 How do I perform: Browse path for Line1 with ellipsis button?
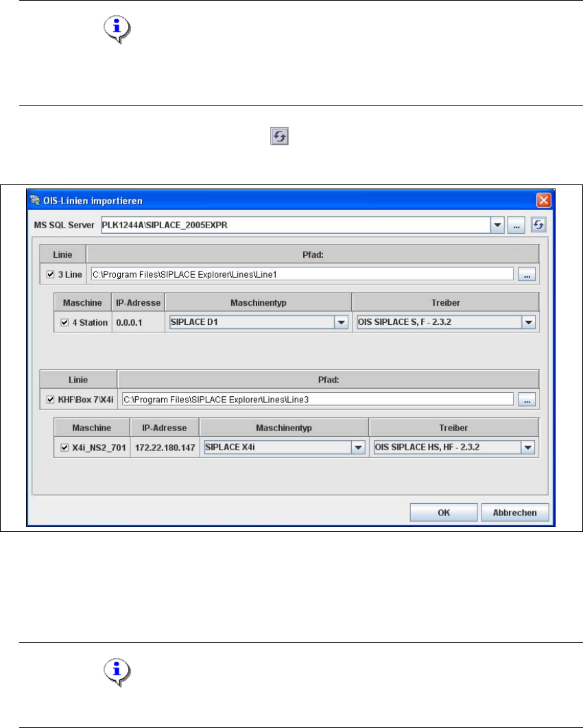click(527, 274)
